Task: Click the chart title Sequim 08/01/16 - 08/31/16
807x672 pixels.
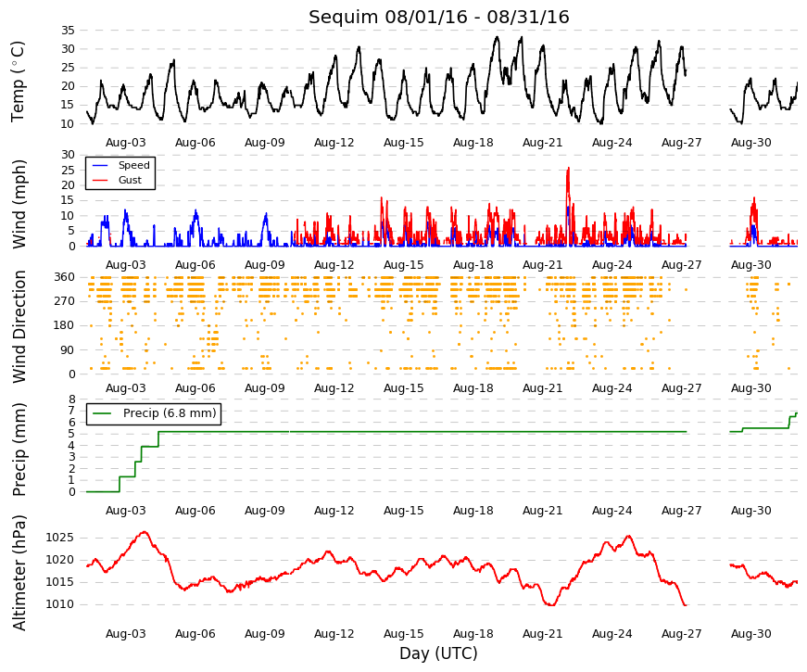Action: coord(439,17)
